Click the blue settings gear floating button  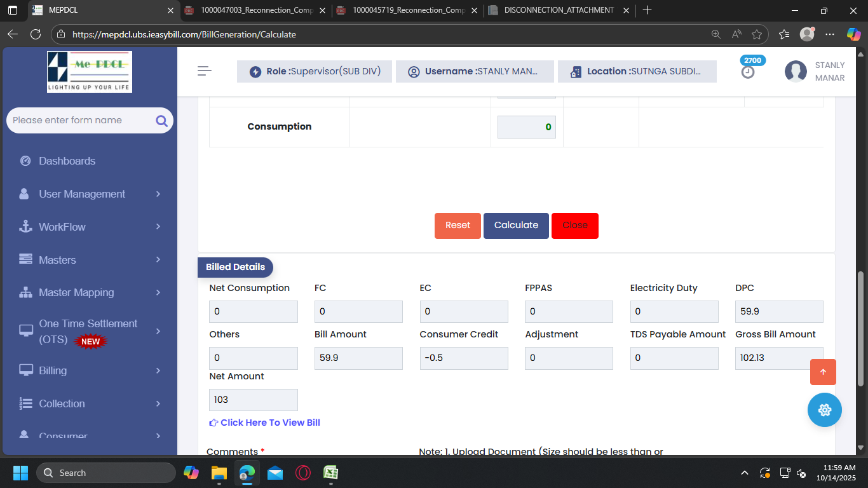(825, 410)
